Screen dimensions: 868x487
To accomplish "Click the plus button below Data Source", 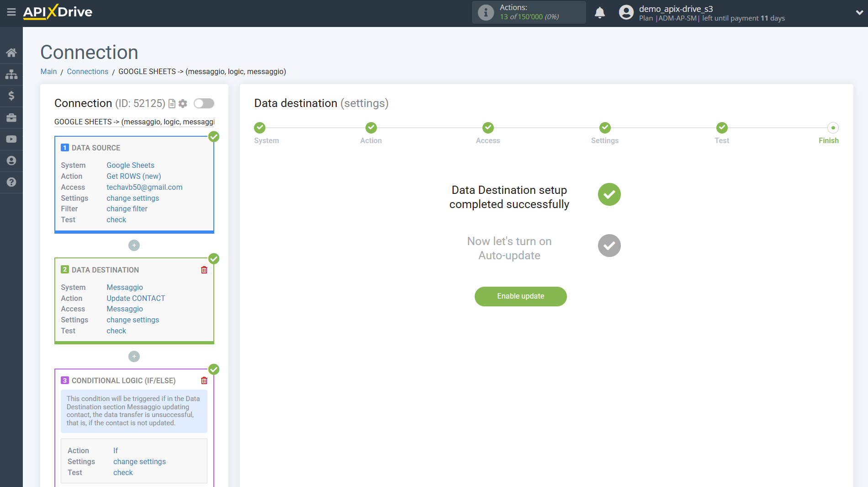I will coord(134,246).
